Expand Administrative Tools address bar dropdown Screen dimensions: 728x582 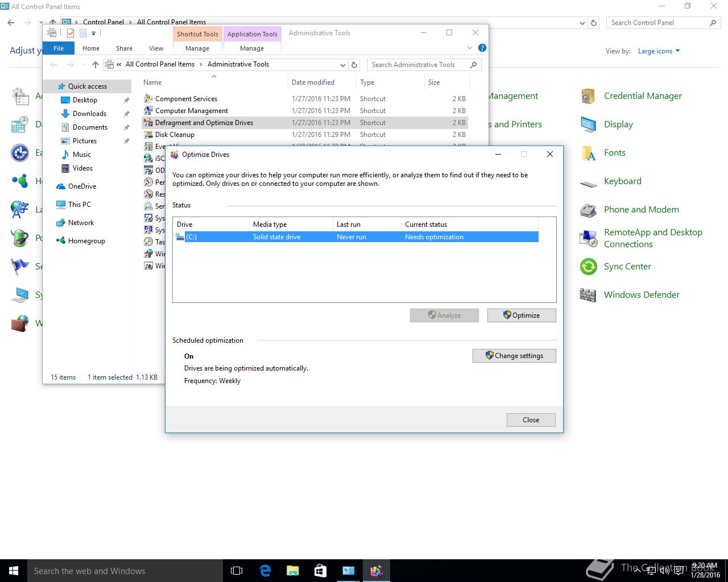coord(342,65)
